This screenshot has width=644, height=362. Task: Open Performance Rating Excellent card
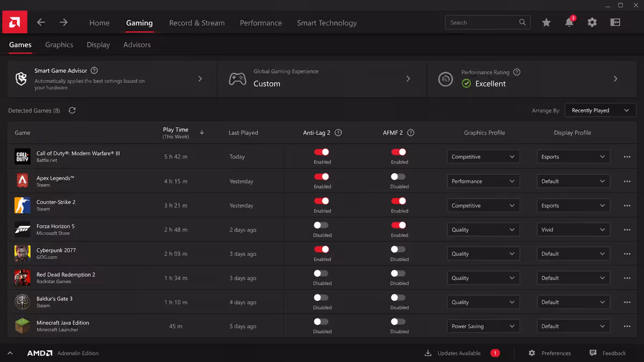pyautogui.click(x=532, y=79)
